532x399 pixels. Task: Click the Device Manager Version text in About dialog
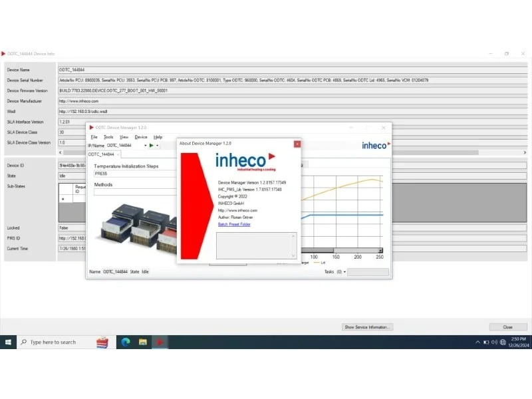click(252, 182)
